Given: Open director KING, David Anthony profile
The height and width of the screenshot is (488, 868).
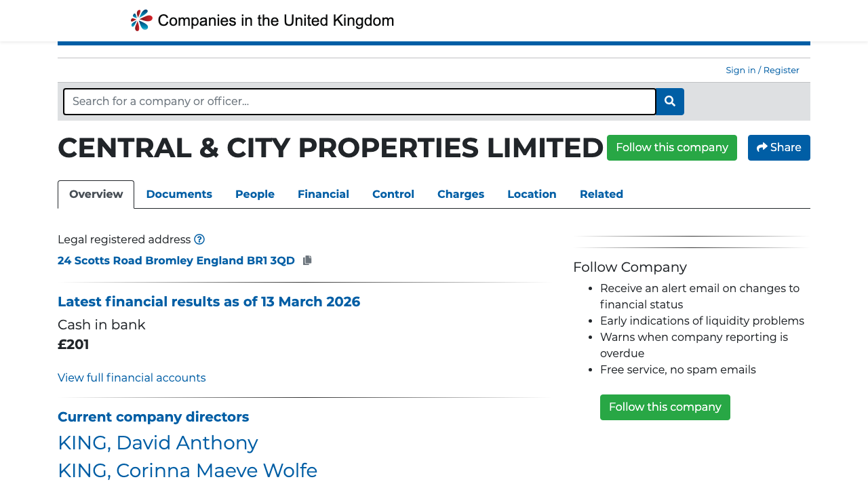Looking at the screenshot, I should pyautogui.click(x=158, y=443).
